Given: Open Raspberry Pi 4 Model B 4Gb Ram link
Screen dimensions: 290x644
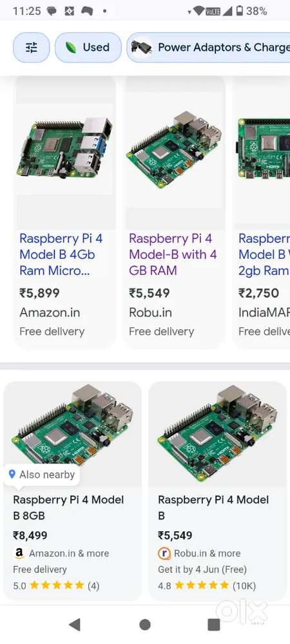Looking at the screenshot, I should click(61, 254).
